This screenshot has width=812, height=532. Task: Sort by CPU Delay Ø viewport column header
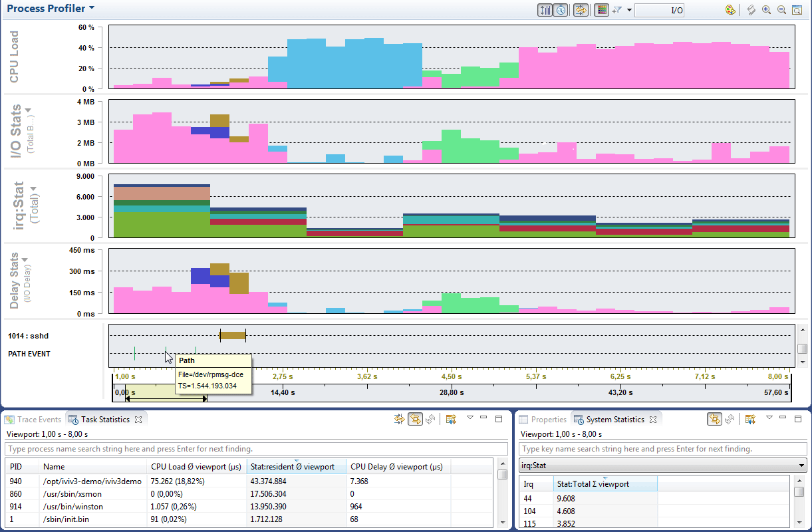click(399, 467)
